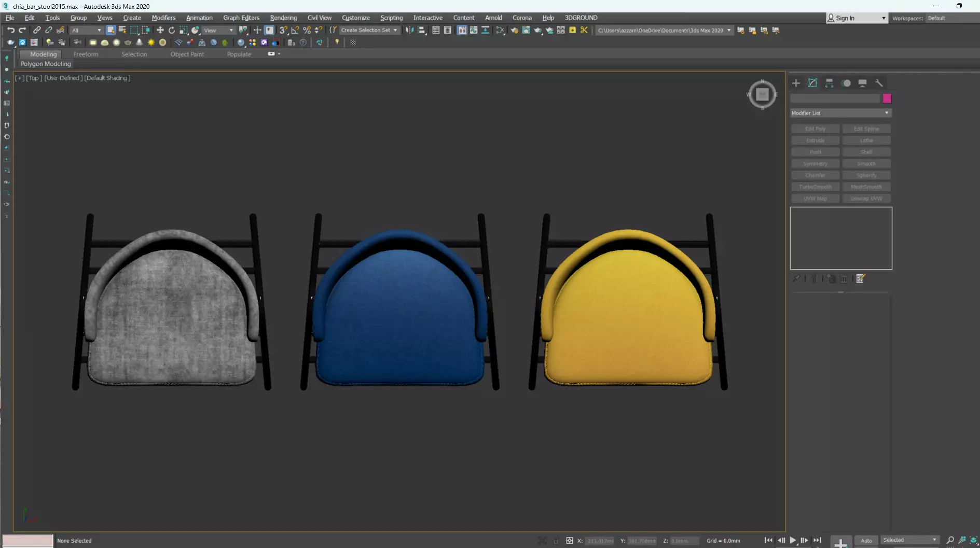Toggle the Angle Snap button
The width and height of the screenshot is (980, 548).
pyautogui.click(x=295, y=30)
